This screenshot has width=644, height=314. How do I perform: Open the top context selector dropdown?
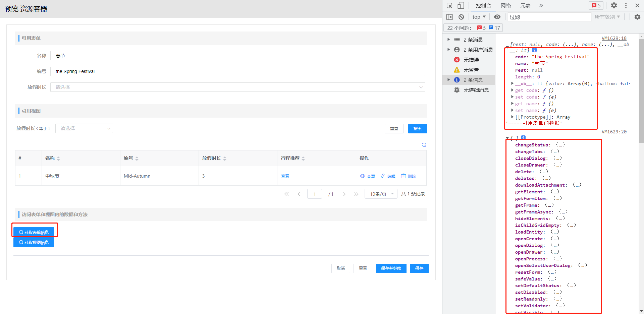pos(479,17)
